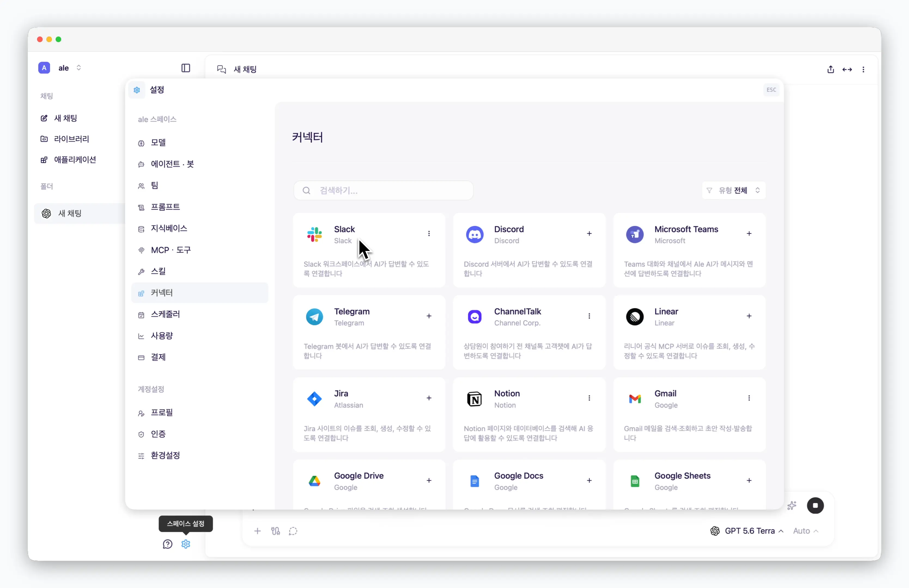Click the plus attach icon in chat input
909x588 pixels.
(x=257, y=531)
